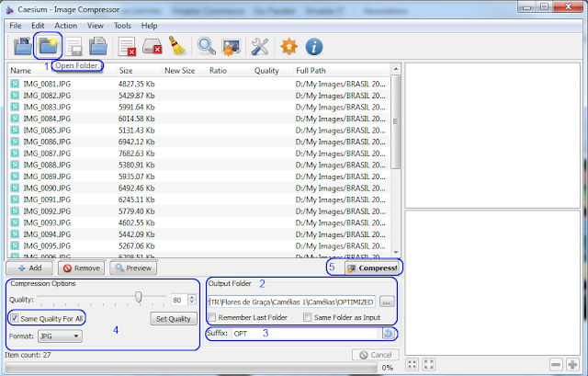The height and width of the screenshot is (376, 588).
Task: Click the Compress toolbar icon with picture
Action: click(231, 47)
